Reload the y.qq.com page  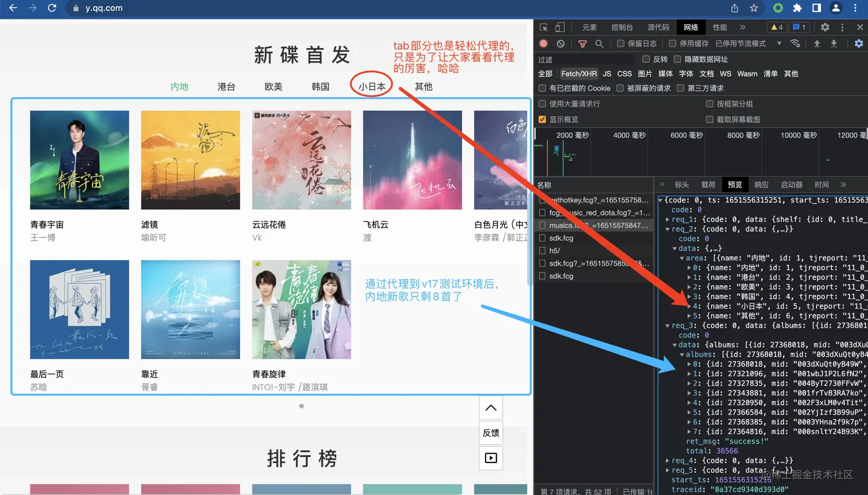point(52,8)
